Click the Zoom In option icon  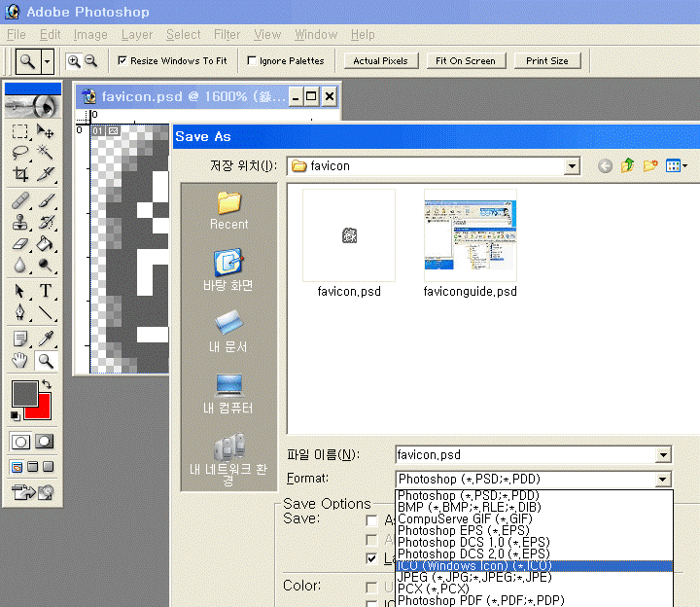(74, 60)
